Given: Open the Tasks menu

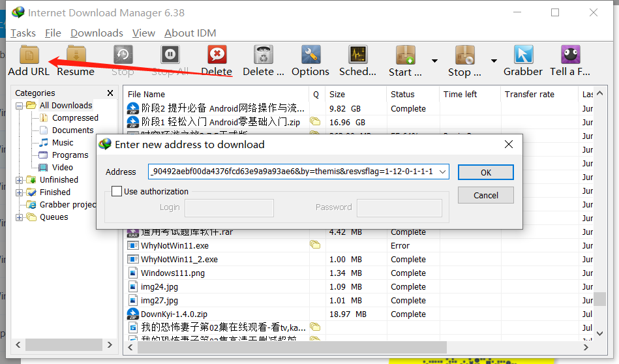Looking at the screenshot, I should pyautogui.click(x=23, y=33).
